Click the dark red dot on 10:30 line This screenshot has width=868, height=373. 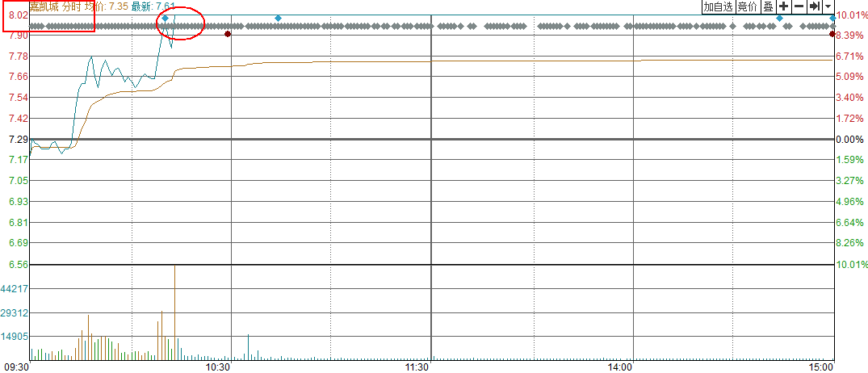[x=228, y=34]
